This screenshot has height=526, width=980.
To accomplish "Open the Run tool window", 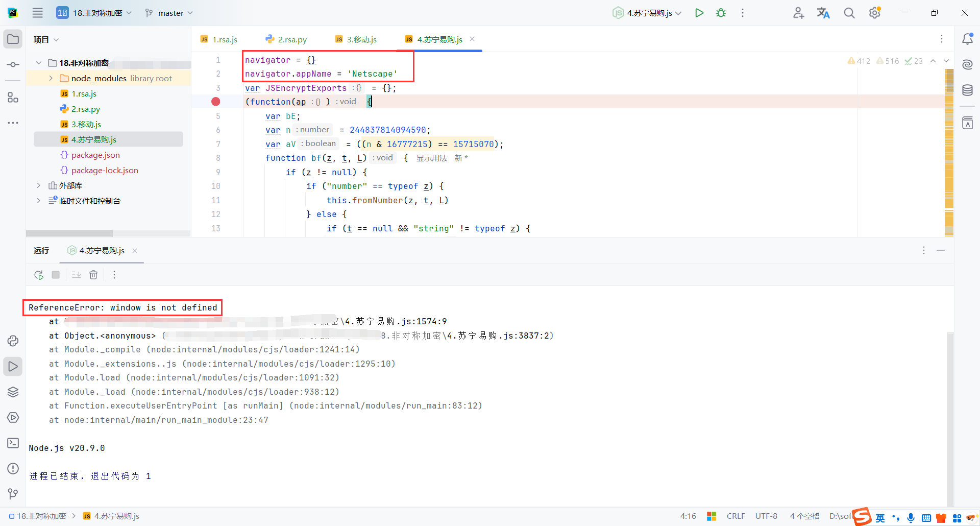I will [13, 366].
